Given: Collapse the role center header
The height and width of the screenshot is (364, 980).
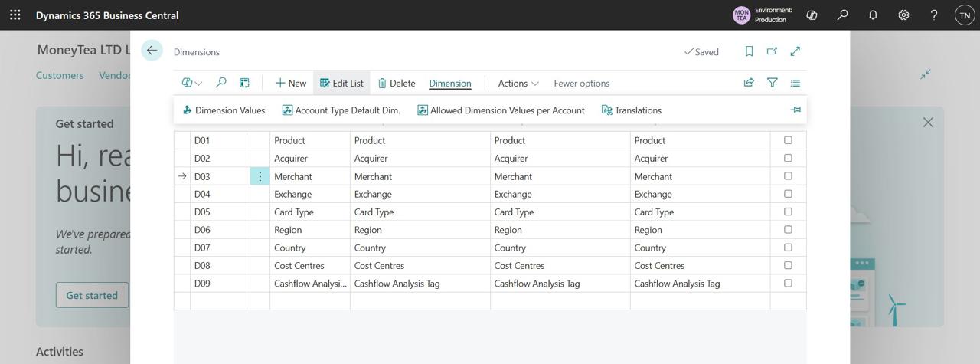Looking at the screenshot, I should pos(926,74).
